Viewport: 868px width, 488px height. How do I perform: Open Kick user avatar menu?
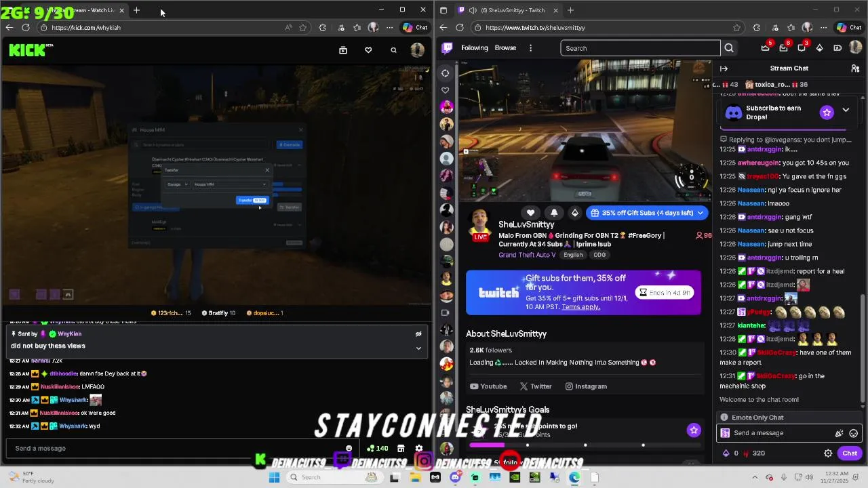pos(418,50)
